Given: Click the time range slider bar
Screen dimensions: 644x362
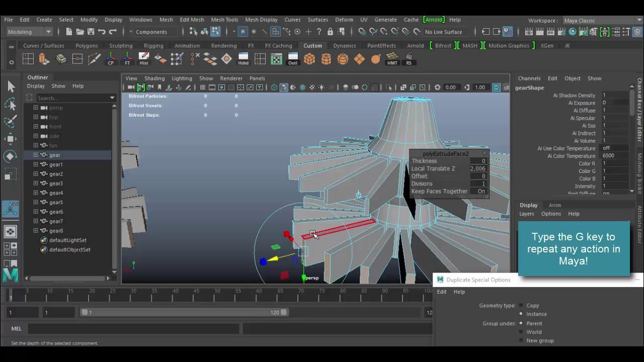Looking at the screenshot, I should coord(185,312).
